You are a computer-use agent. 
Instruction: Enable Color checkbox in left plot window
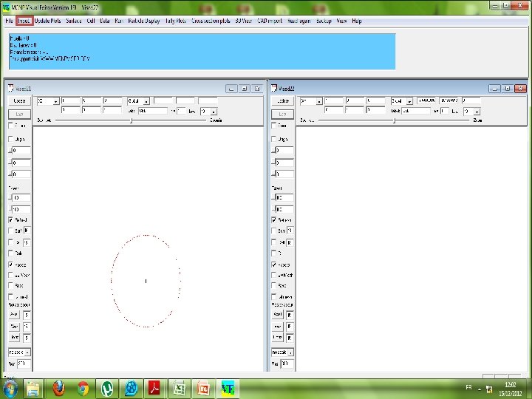click(11, 253)
